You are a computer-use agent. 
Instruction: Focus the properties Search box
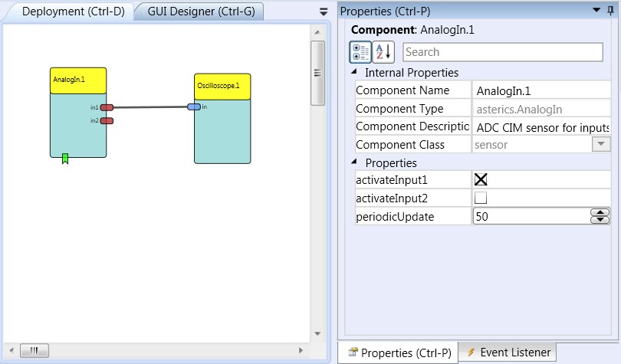pos(503,52)
